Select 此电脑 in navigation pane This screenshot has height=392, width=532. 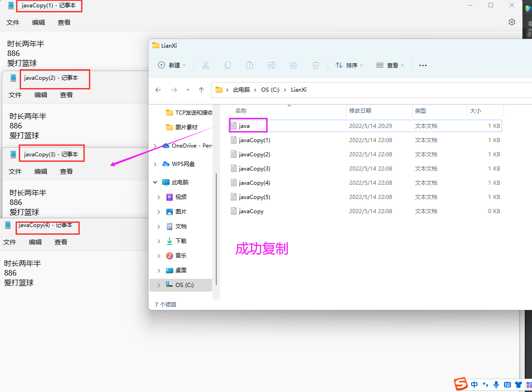click(176, 182)
